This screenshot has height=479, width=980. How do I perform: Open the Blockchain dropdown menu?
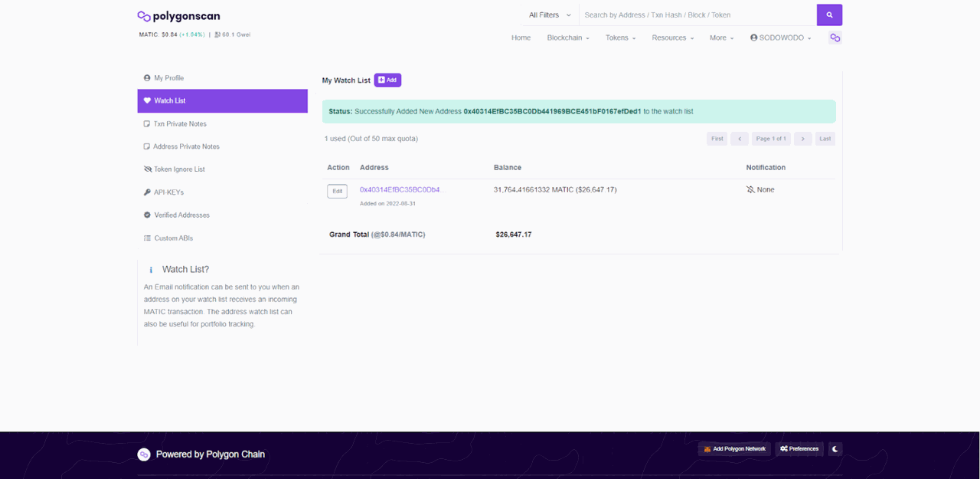(567, 38)
